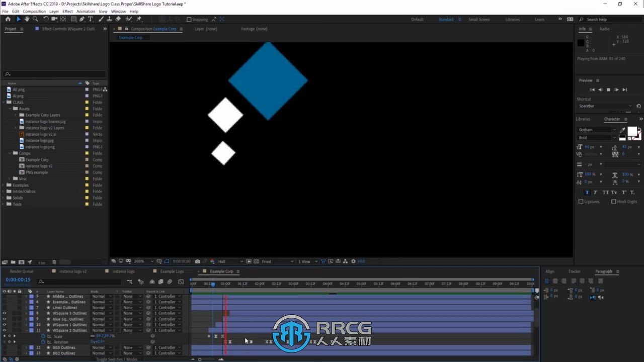Open the Animation menu
The height and width of the screenshot is (362, 644).
click(86, 11)
